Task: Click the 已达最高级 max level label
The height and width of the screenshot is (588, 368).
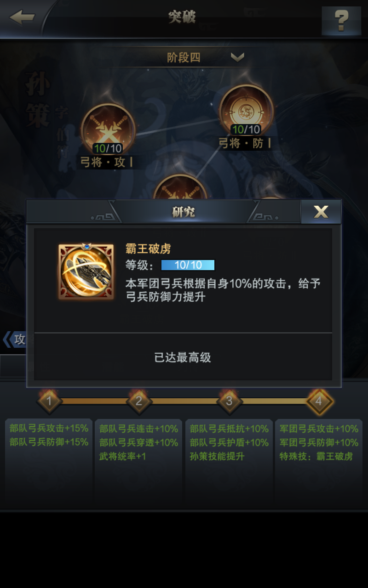Action: click(x=183, y=357)
